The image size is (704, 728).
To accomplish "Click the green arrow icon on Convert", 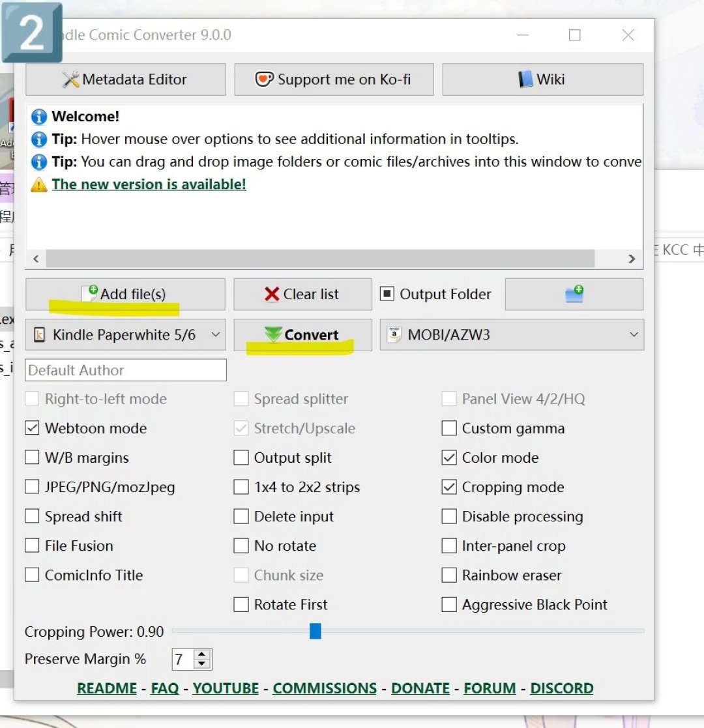I will click(273, 334).
